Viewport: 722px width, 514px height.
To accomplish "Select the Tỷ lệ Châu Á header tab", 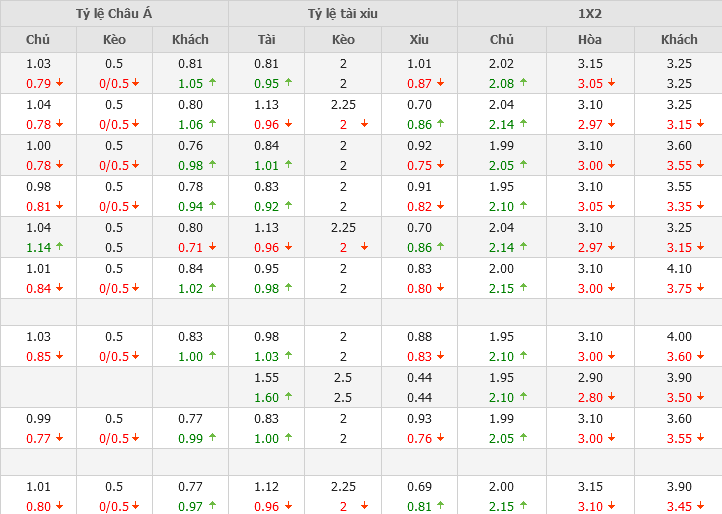I will (114, 13).
